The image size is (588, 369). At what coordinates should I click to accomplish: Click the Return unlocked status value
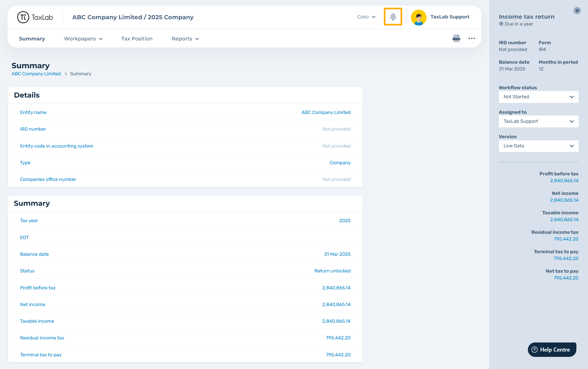tap(332, 271)
